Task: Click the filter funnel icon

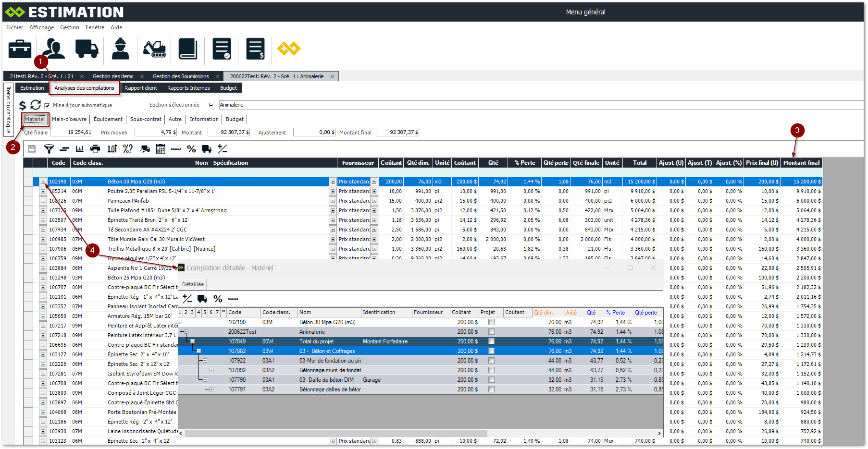Action: click(x=49, y=149)
